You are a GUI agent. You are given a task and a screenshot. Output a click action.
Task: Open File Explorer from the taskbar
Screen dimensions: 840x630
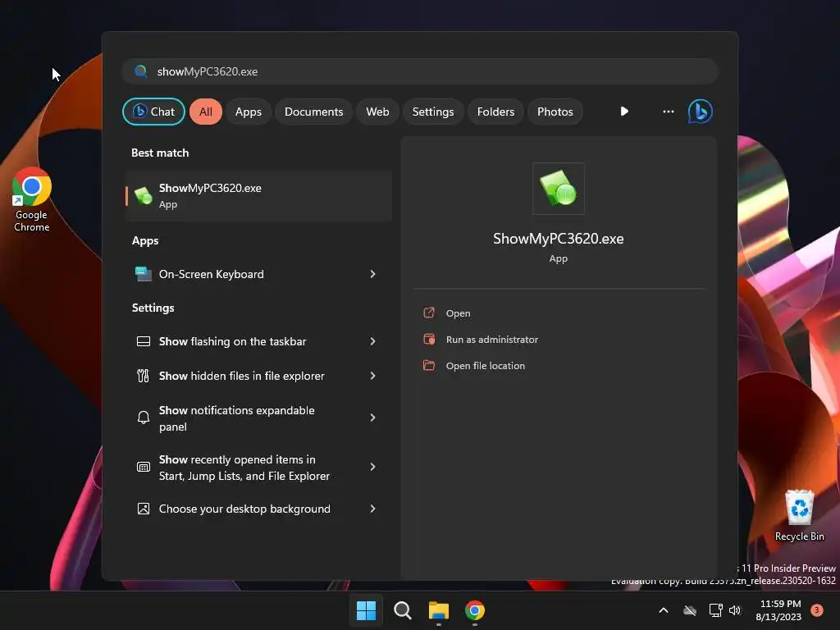pyautogui.click(x=438, y=610)
